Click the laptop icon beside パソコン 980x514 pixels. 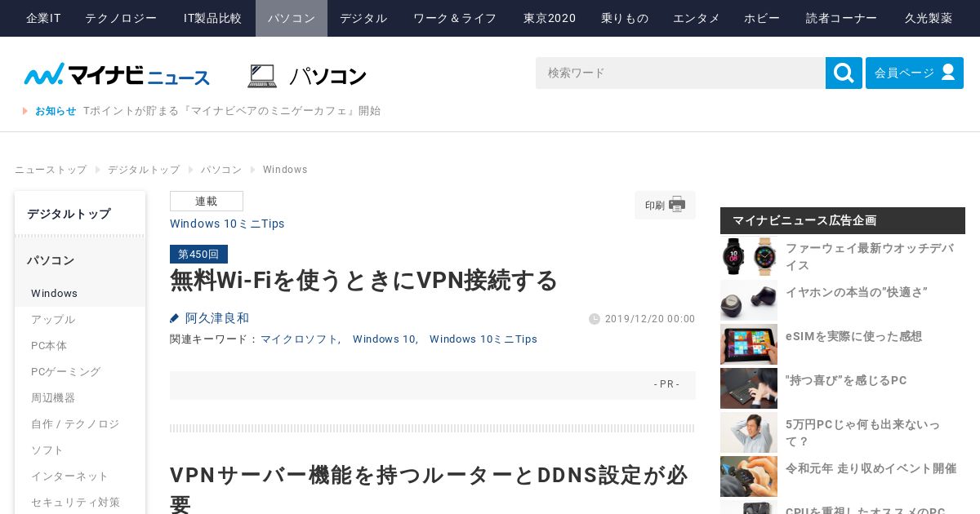(x=262, y=76)
